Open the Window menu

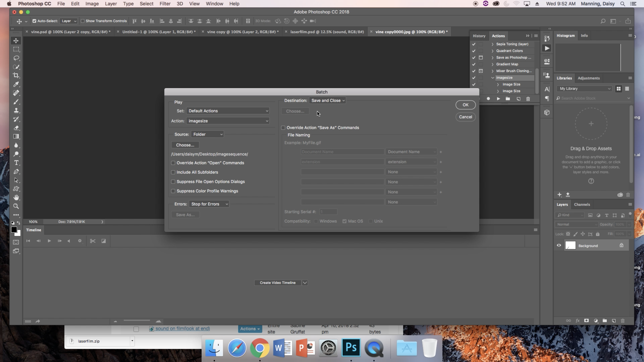point(214,4)
